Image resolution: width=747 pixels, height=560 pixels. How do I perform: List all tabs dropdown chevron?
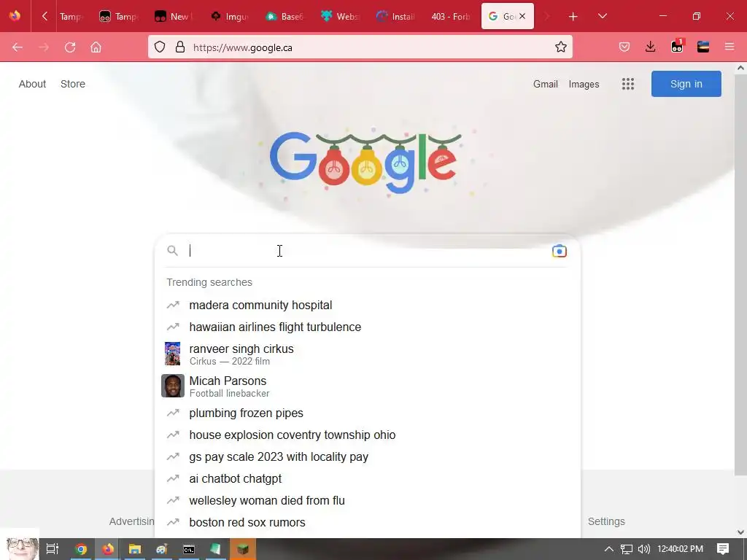click(x=602, y=16)
